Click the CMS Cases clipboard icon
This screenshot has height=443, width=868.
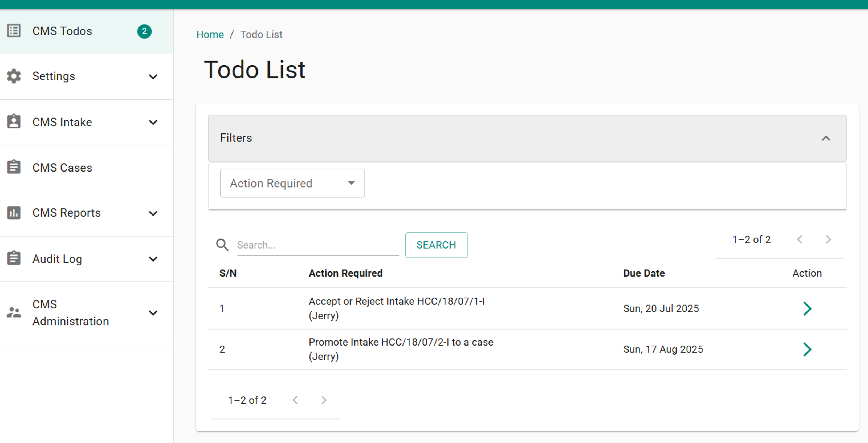click(x=14, y=167)
